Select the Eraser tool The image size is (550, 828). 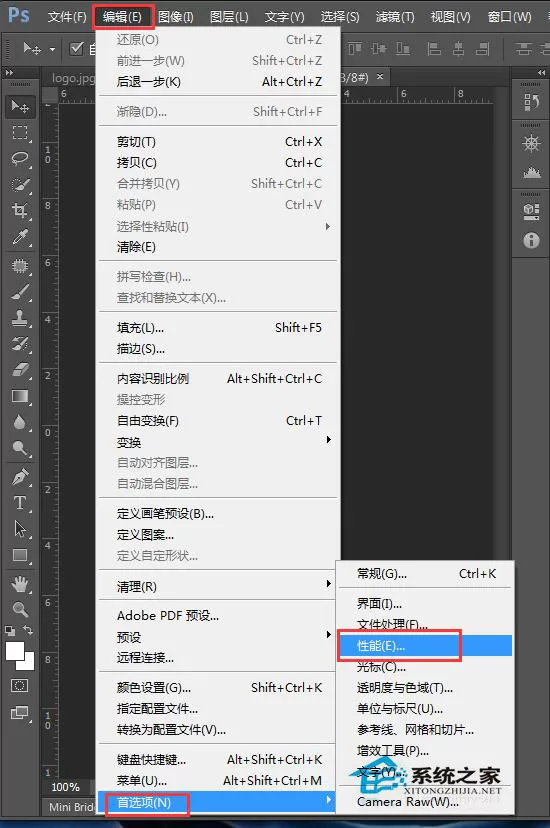click(x=20, y=370)
